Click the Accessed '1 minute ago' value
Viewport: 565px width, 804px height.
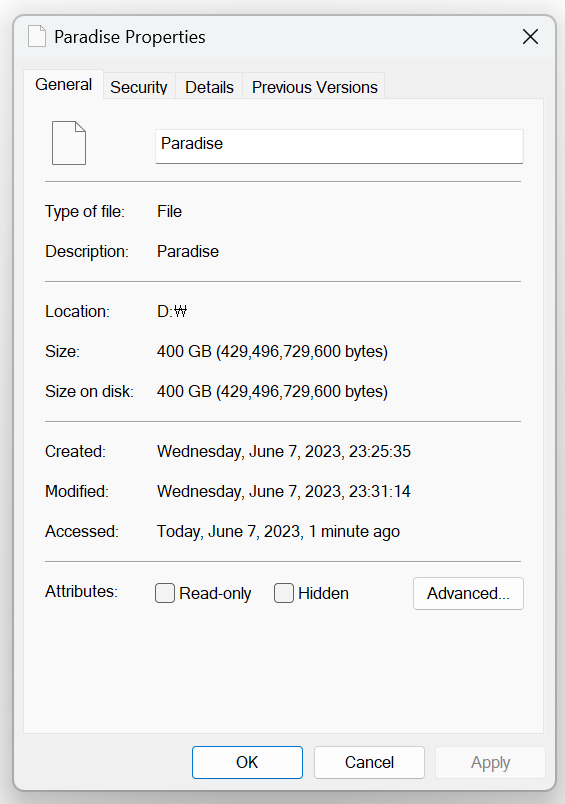pos(278,531)
